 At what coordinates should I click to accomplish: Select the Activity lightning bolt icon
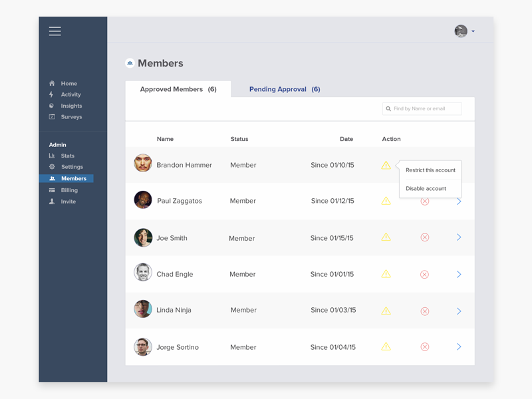tap(52, 94)
